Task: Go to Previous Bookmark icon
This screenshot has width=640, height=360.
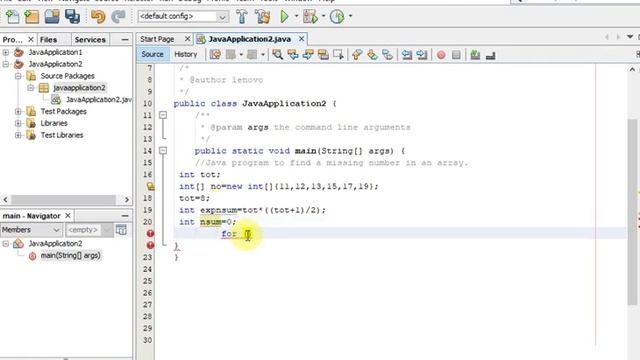Action: pos(357,55)
